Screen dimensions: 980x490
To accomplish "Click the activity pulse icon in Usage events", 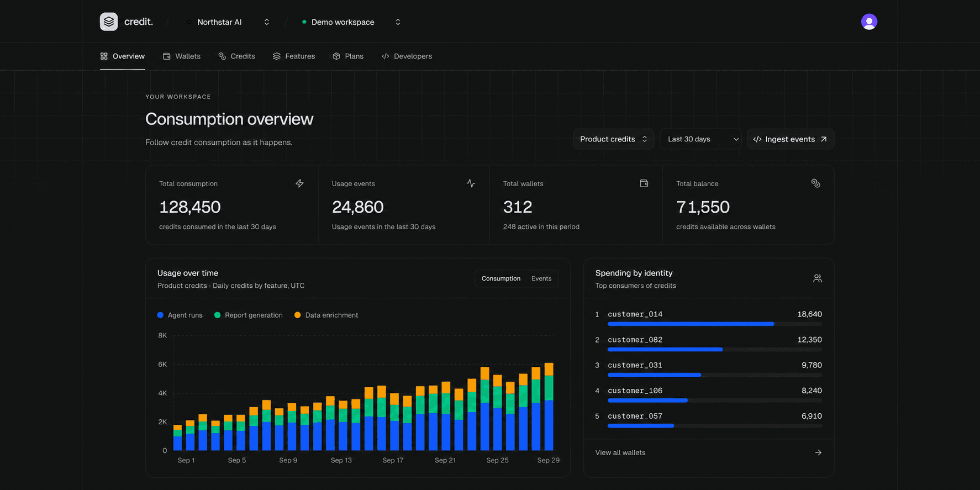I will [x=471, y=183].
